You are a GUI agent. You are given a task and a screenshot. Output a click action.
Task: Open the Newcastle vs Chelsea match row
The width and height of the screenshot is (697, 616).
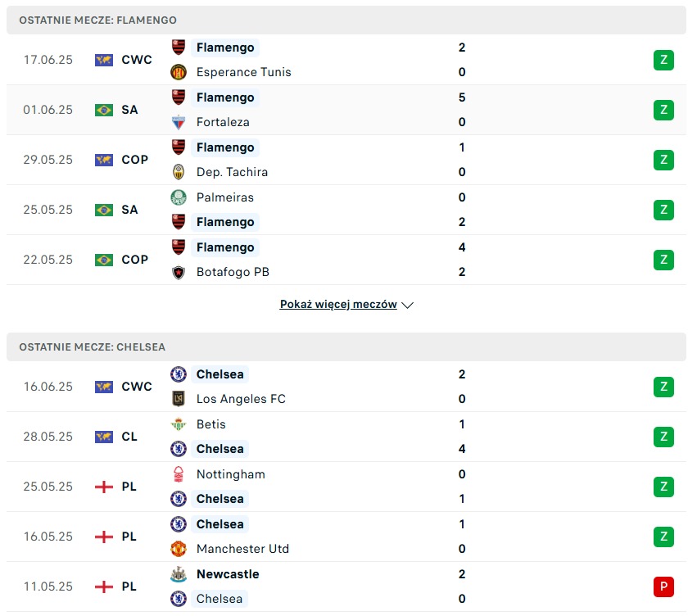(x=344, y=587)
